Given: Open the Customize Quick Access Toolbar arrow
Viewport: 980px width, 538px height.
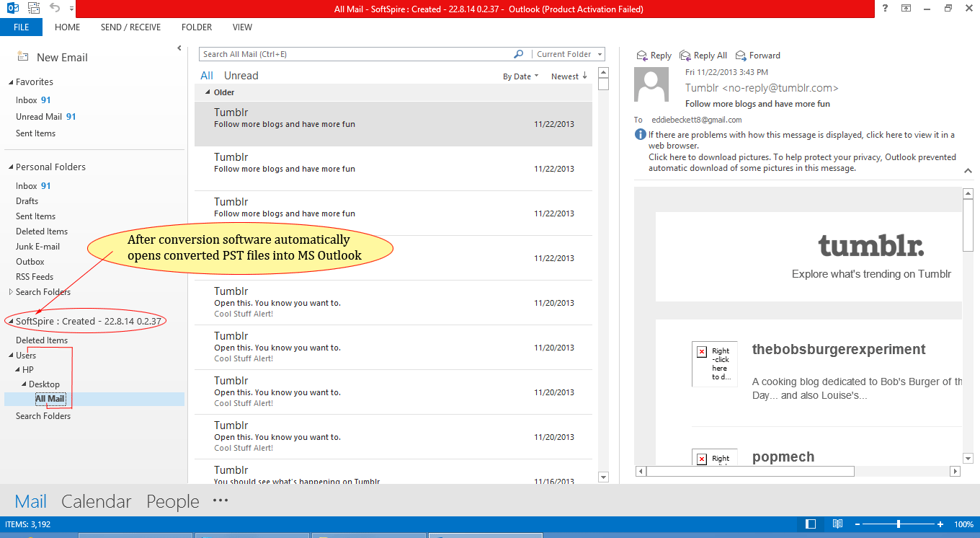Looking at the screenshot, I should pos(71,9).
